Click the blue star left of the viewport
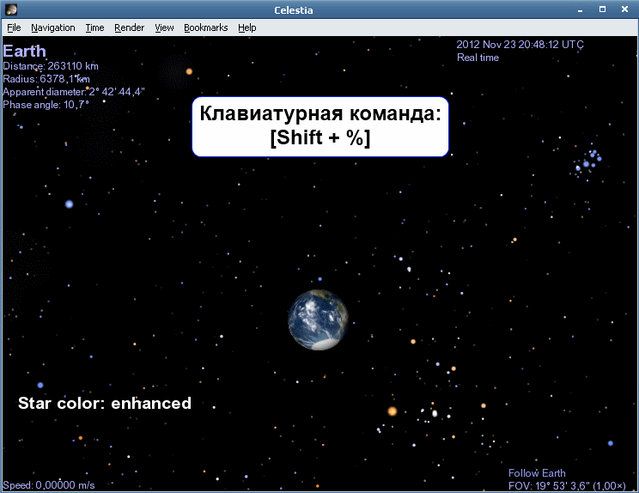The height and width of the screenshot is (493, 639). pyautogui.click(x=69, y=204)
